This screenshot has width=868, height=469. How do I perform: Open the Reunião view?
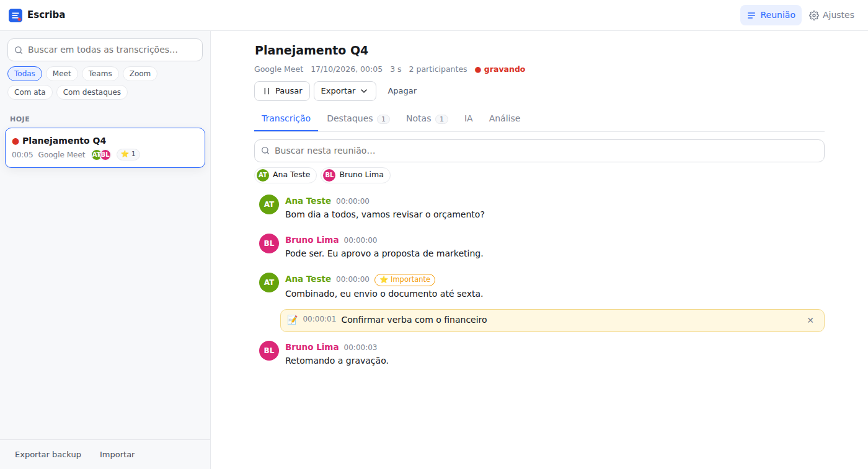click(771, 15)
